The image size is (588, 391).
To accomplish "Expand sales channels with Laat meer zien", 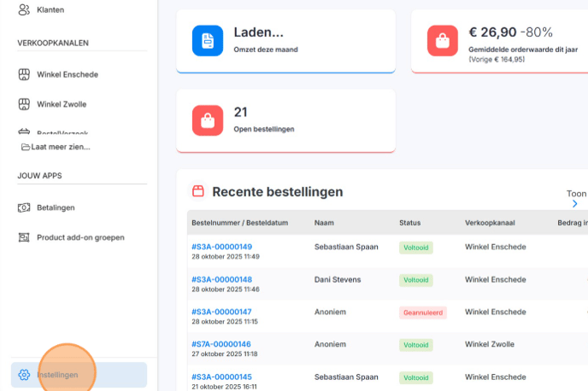I will tap(60, 147).
